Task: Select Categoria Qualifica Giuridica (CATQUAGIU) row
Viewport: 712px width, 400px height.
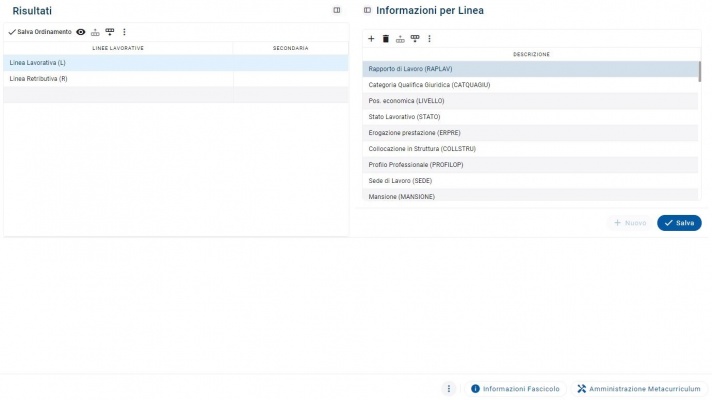Action: pos(530,85)
